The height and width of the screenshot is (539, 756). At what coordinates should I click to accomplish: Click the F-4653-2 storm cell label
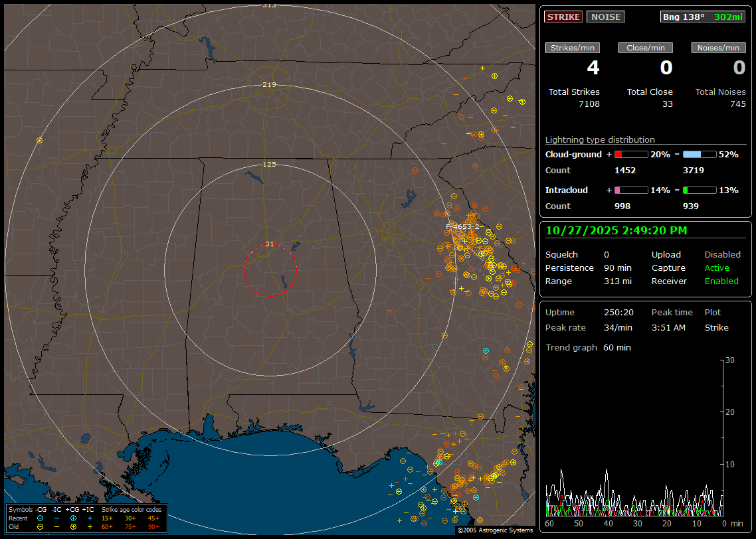pyautogui.click(x=462, y=227)
